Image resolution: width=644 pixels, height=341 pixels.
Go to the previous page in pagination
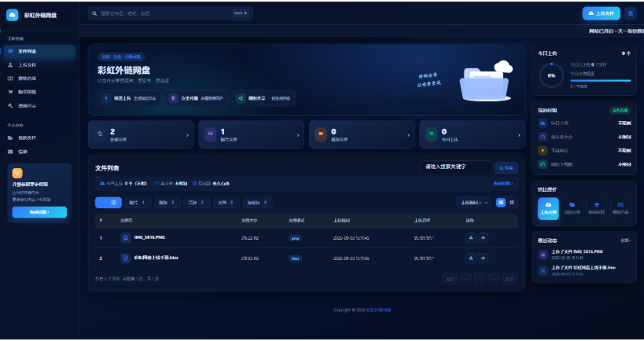466,279
